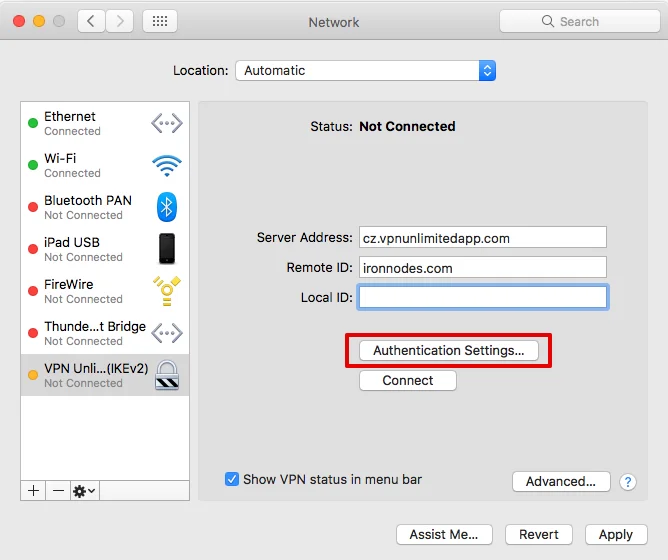Open Advanced network options
The image size is (668, 560).
[561, 481]
